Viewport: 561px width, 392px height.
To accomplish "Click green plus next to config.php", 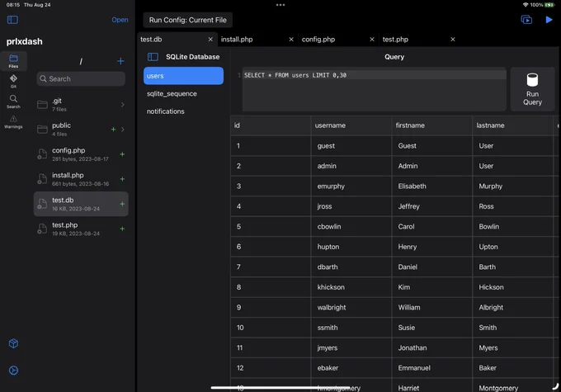I will click(122, 154).
